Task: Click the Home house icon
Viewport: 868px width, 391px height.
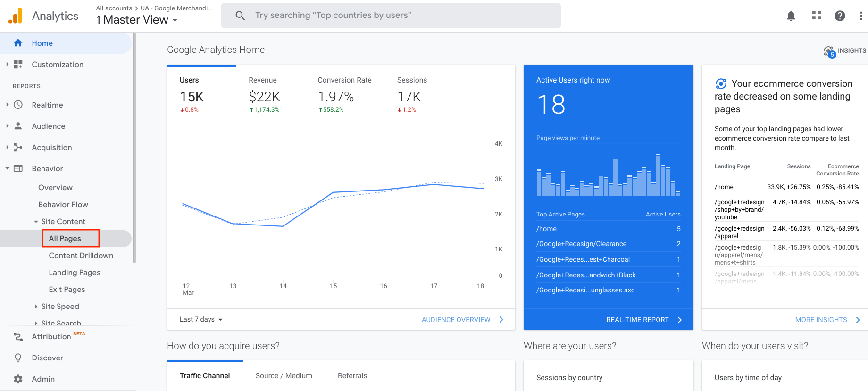Action: click(18, 43)
